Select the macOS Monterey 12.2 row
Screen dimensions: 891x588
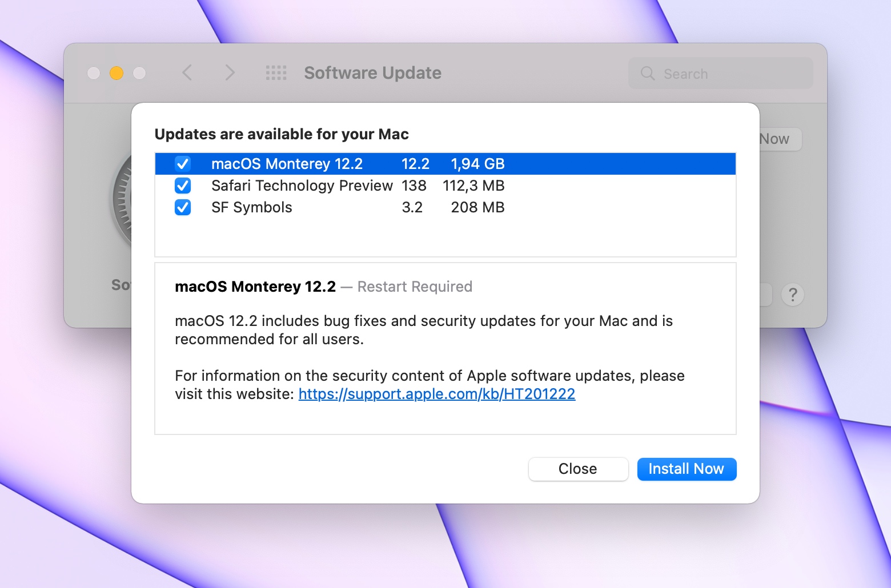pyautogui.click(x=445, y=164)
